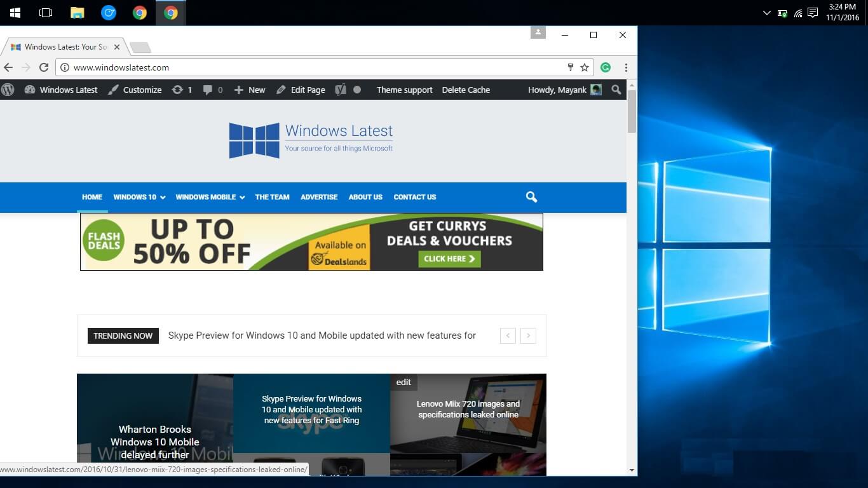868x488 pixels.
Task: Open admin bar search magnifier
Action: (x=616, y=90)
